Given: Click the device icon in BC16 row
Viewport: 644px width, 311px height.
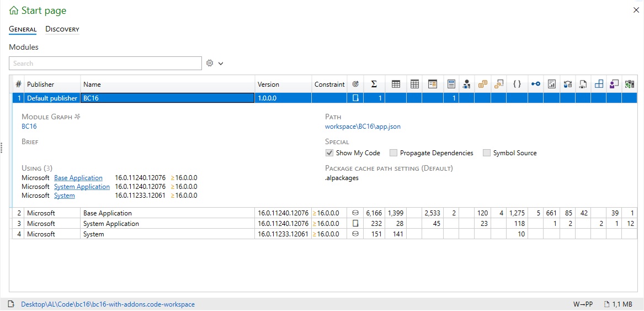Looking at the screenshot, I should coord(356,98).
